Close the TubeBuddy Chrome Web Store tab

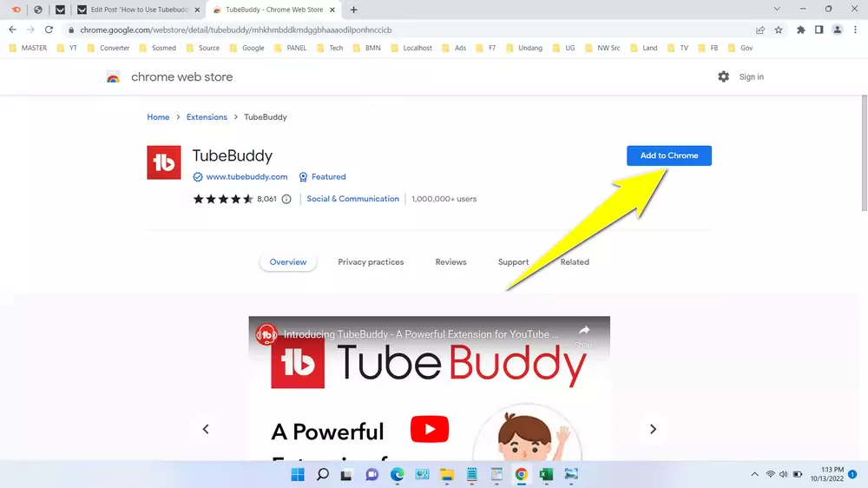click(332, 10)
